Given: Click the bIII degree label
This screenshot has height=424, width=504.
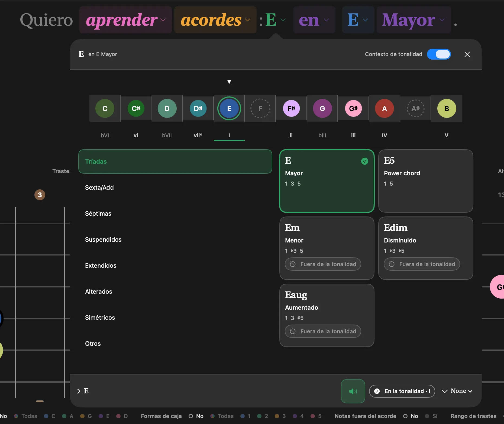Looking at the screenshot, I should click(x=322, y=135).
